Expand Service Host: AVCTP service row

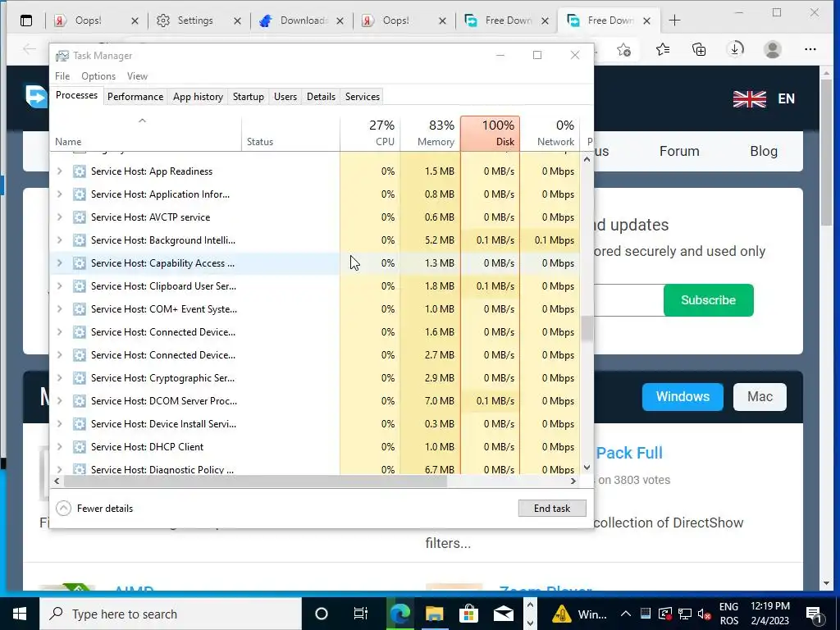tap(59, 217)
